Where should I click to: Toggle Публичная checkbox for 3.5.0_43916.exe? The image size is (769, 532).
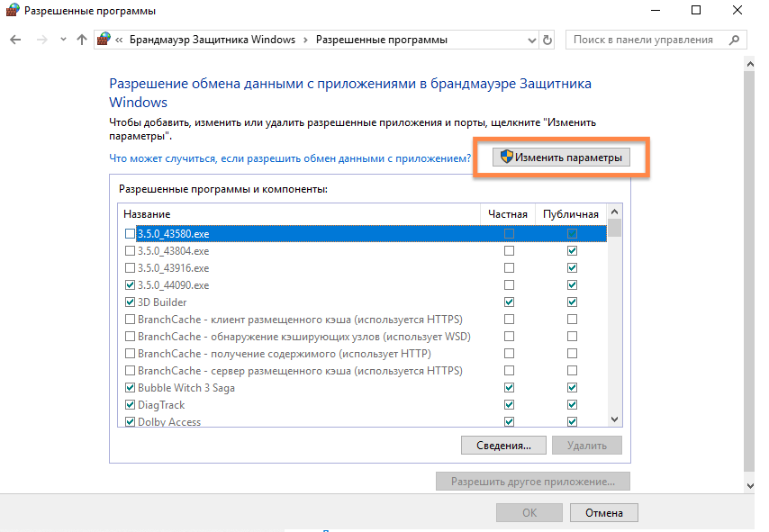tap(572, 267)
